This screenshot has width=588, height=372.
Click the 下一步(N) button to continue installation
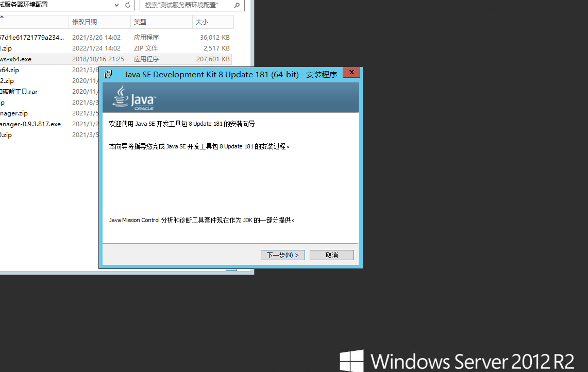click(x=282, y=255)
